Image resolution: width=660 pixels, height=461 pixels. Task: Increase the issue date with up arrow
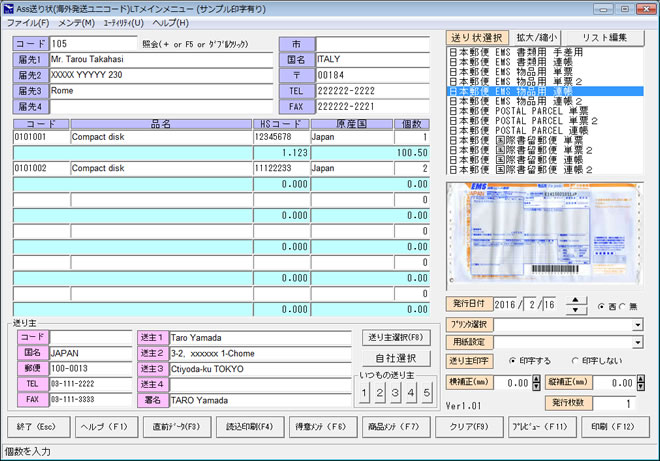(576, 300)
